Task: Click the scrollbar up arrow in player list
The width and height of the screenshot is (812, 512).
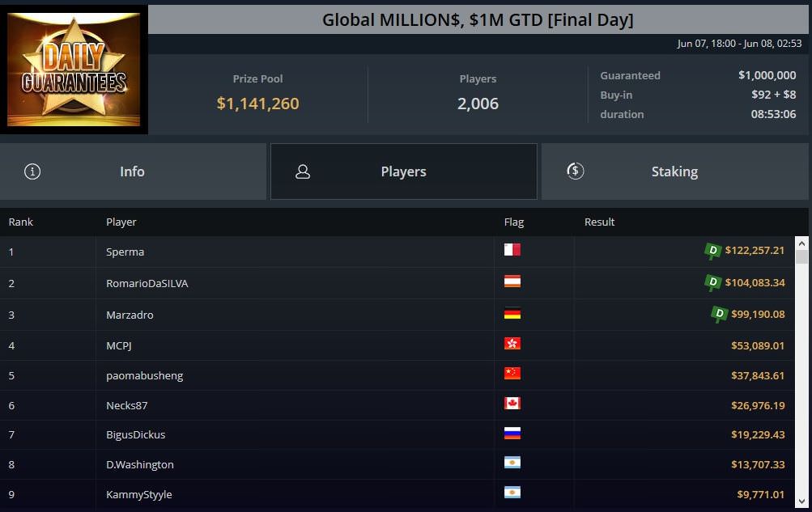Action: (801, 243)
